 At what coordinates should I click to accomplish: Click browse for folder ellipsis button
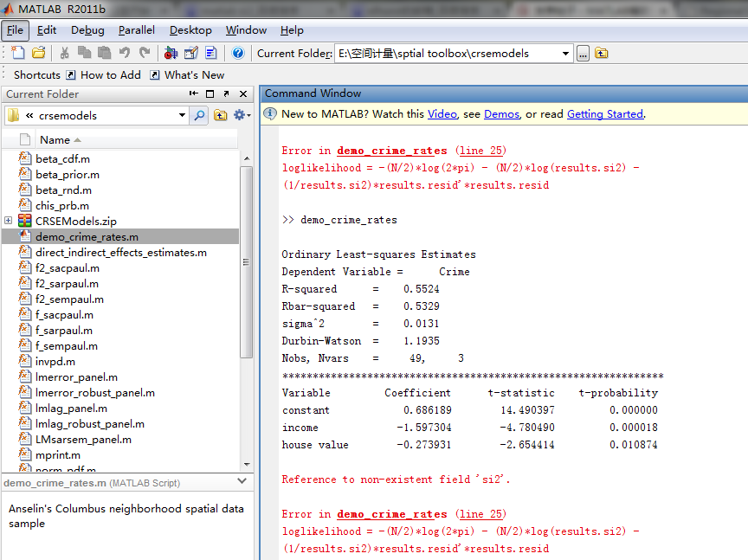583,54
